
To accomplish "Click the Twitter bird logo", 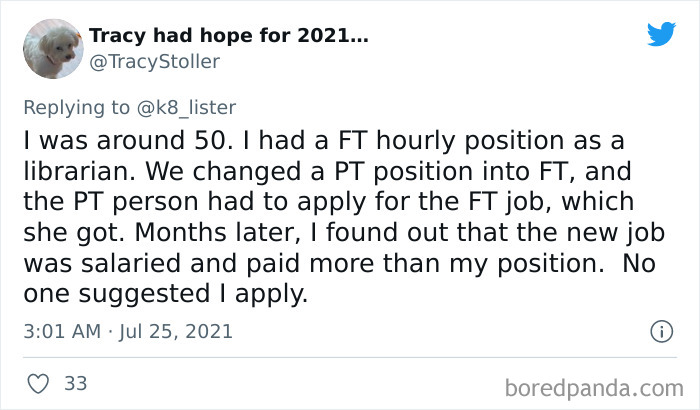I will [661, 34].
